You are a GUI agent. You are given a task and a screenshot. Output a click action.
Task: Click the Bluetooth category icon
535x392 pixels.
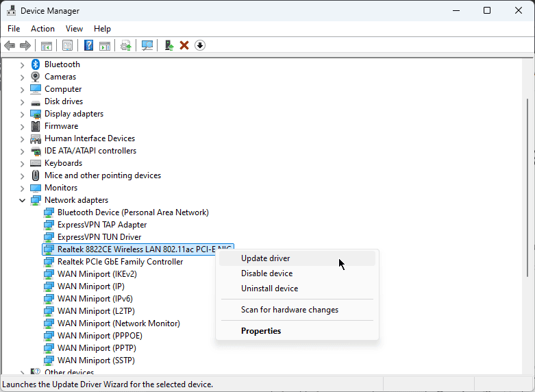36,64
